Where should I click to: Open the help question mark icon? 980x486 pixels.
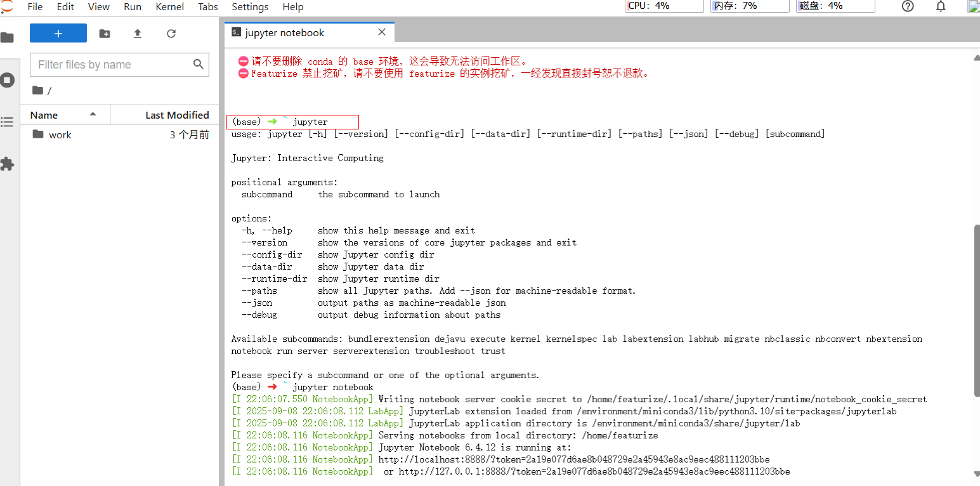tap(908, 6)
